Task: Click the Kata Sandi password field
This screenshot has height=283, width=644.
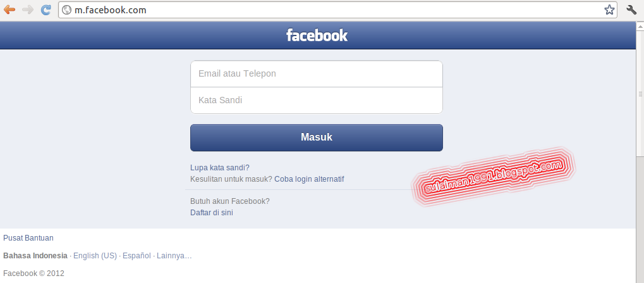Action: [317, 101]
